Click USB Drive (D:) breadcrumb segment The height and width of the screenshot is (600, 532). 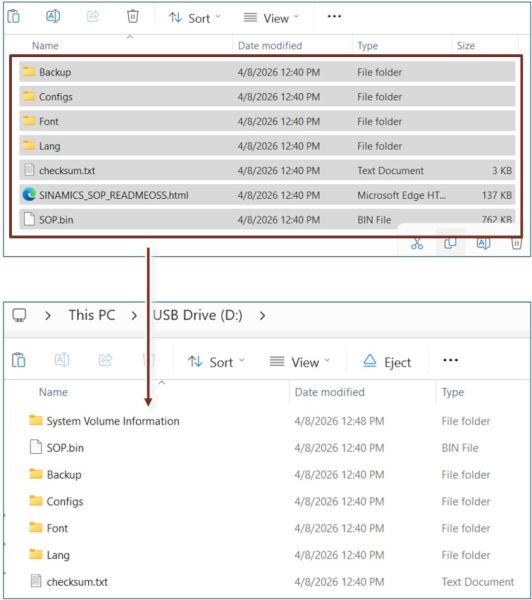pos(197,315)
